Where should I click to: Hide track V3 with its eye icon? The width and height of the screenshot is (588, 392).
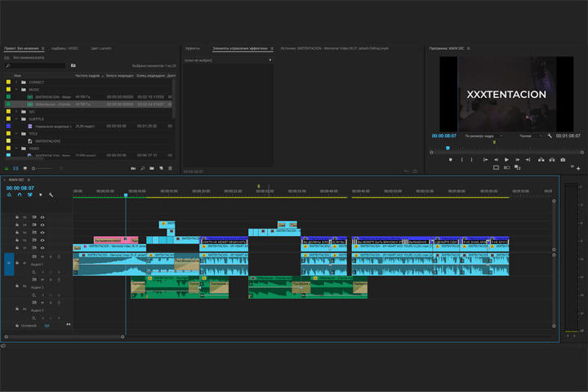coord(42,233)
